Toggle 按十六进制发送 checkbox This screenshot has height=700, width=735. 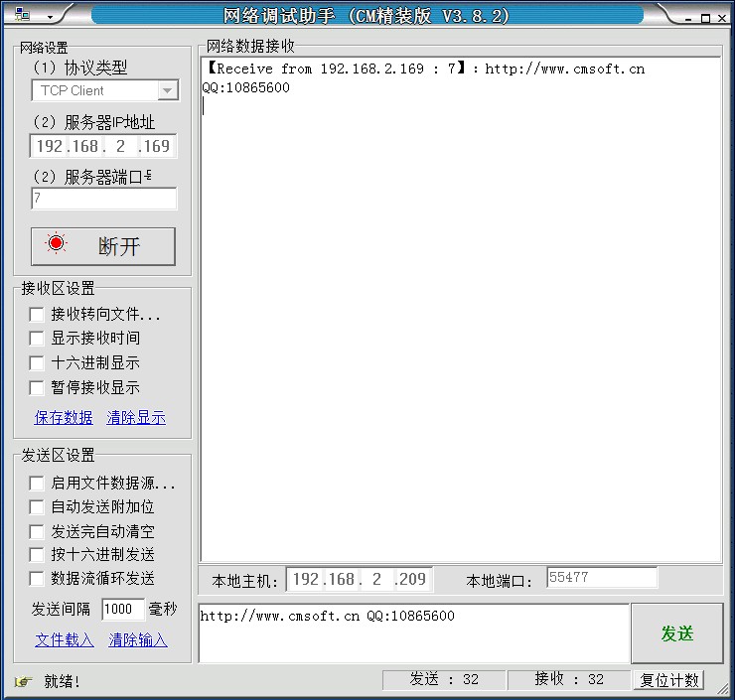coord(37,555)
